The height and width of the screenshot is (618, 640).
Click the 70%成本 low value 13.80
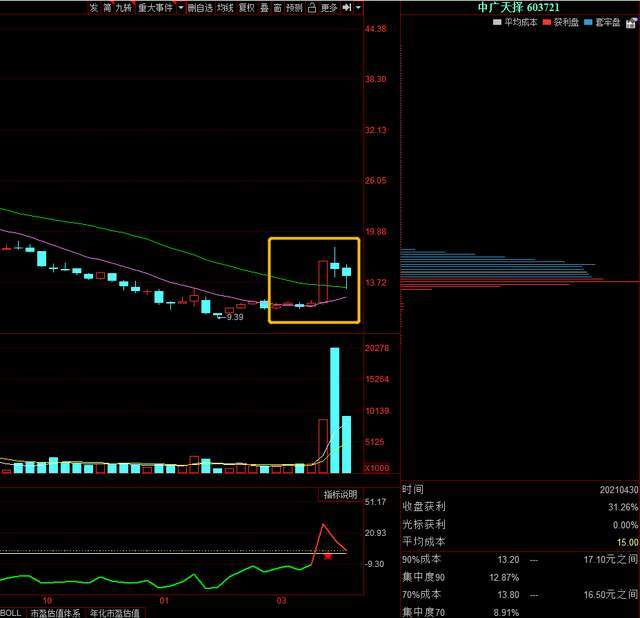(509, 595)
